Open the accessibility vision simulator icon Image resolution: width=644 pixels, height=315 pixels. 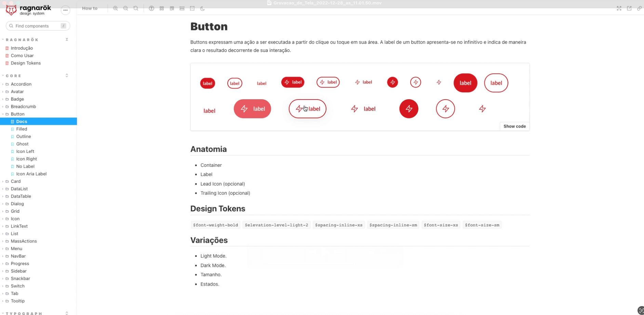pos(151,9)
